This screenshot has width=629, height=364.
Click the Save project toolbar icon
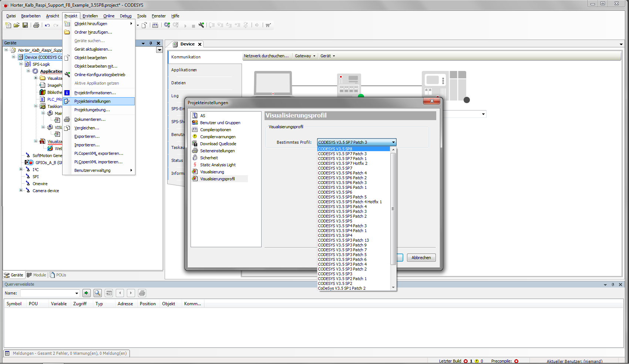pyautogui.click(x=25, y=25)
